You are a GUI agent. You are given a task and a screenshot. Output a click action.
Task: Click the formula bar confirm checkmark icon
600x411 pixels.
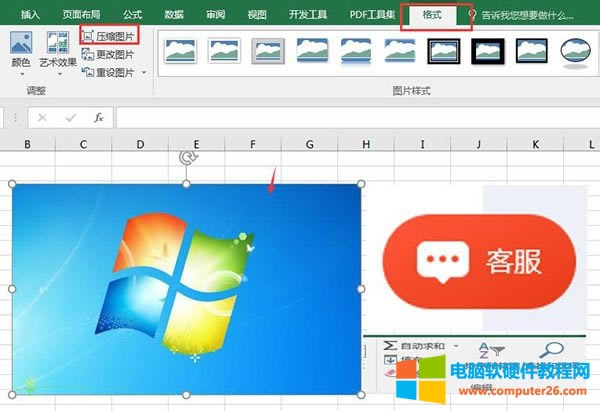pyautogui.click(x=71, y=117)
